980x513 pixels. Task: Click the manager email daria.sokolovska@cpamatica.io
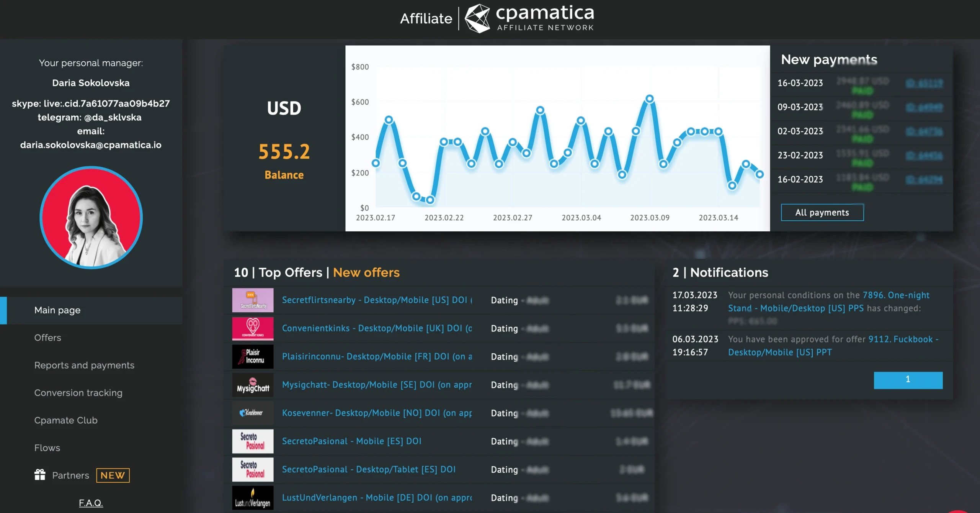click(x=91, y=145)
